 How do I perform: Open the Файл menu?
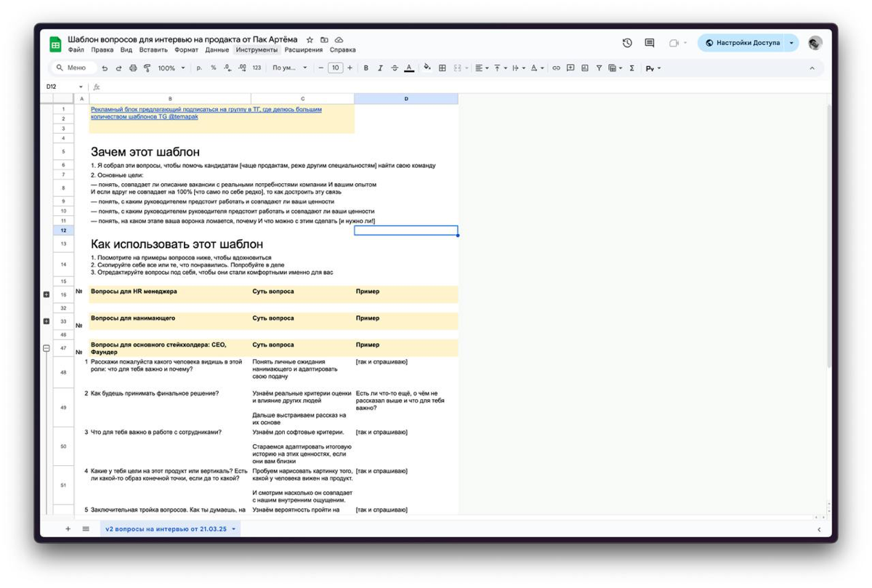[x=76, y=50]
